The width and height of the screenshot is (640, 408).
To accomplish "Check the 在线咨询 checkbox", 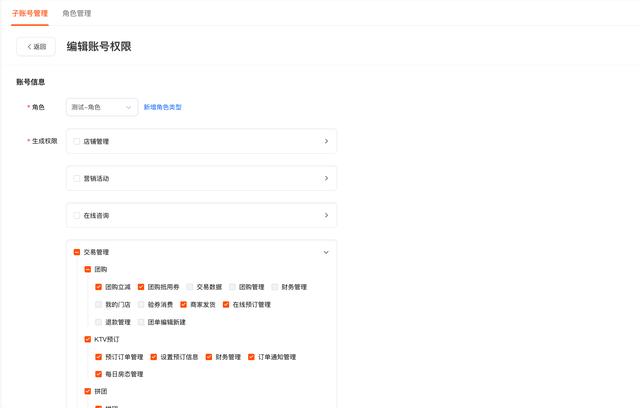I will coord(76,215).
